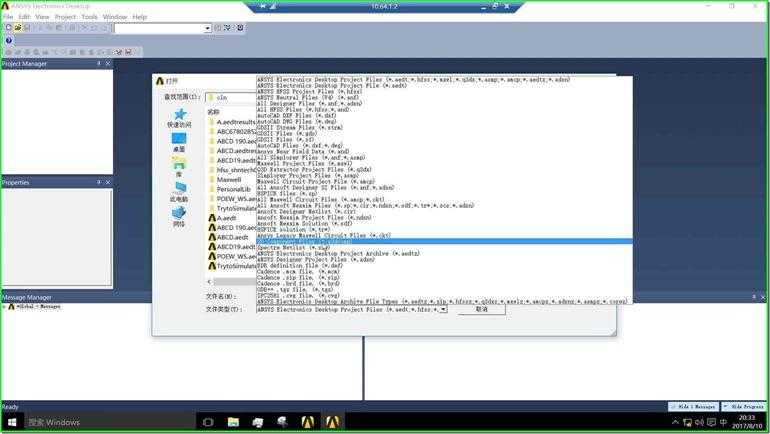This screenshot has height=434, width=770.
Task: Choose Q3D Extractor Project Files filter
Action: pos(314,169)
